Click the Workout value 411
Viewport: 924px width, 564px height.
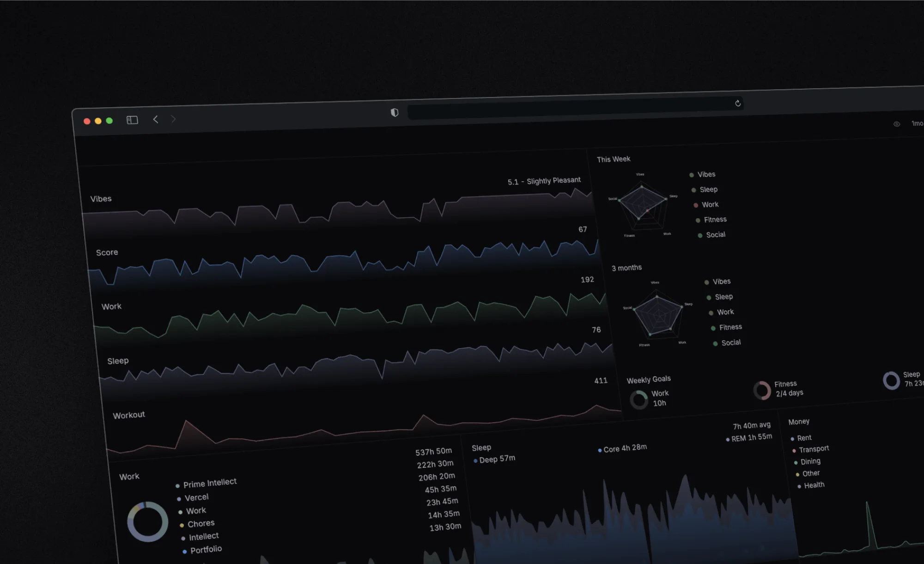point(601,380)
